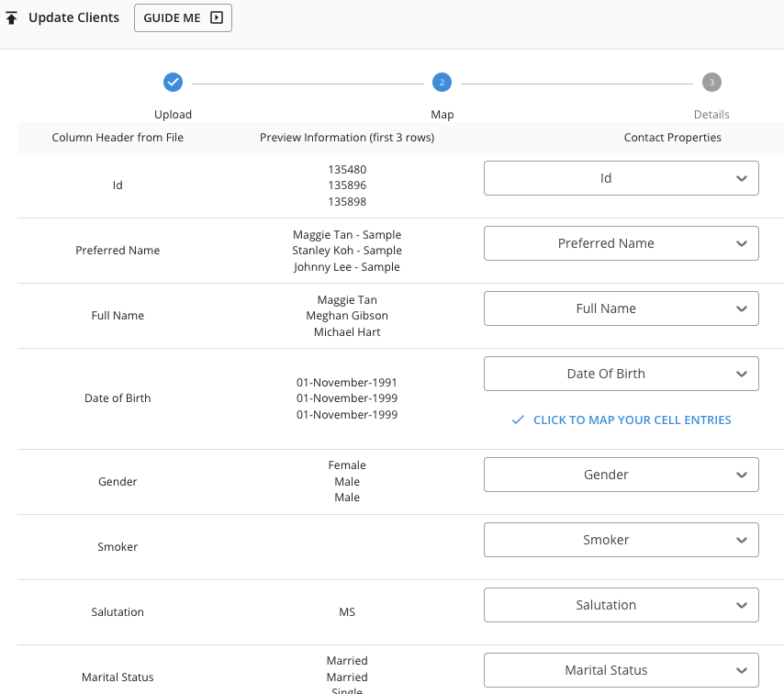Click the checkmark icon beside map cell entries
Viewport: 784px width, 694px height.
518,420
